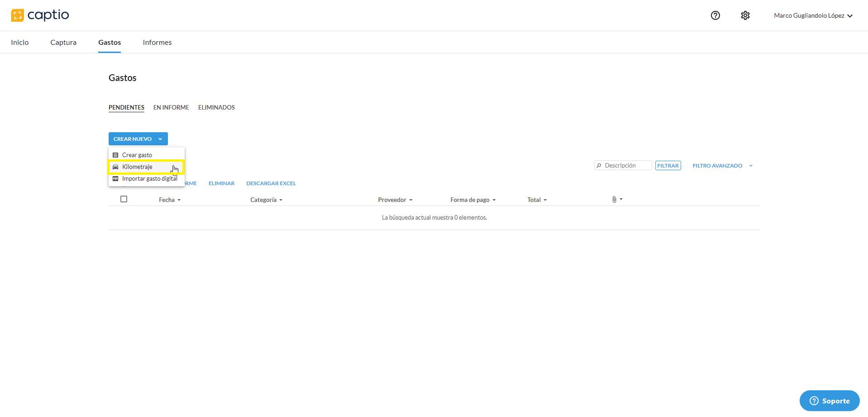This screenshot has height=417, width=868.
Task: Sort by the Categoría column
Action: (266, 200)
